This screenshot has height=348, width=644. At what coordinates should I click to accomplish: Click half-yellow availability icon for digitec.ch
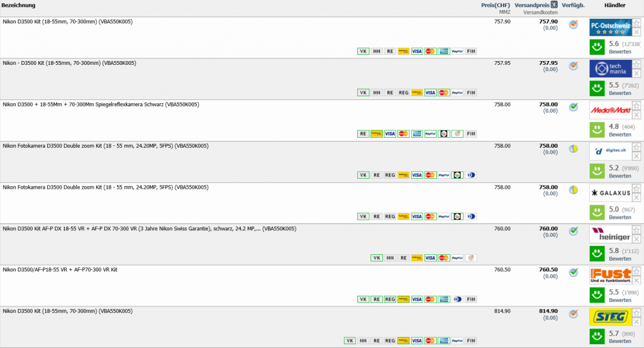(x=574, y=149)
